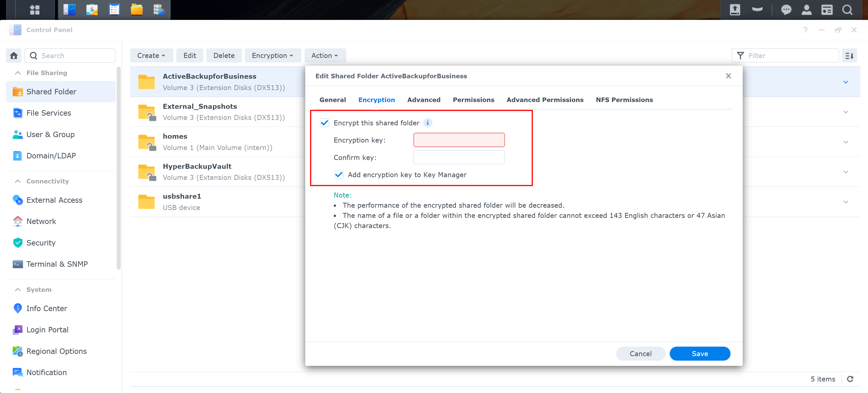The width and height of the screenshot is (868, 393).
Task: Refresh the shared folder list
Action: click(x=850, y=379)
